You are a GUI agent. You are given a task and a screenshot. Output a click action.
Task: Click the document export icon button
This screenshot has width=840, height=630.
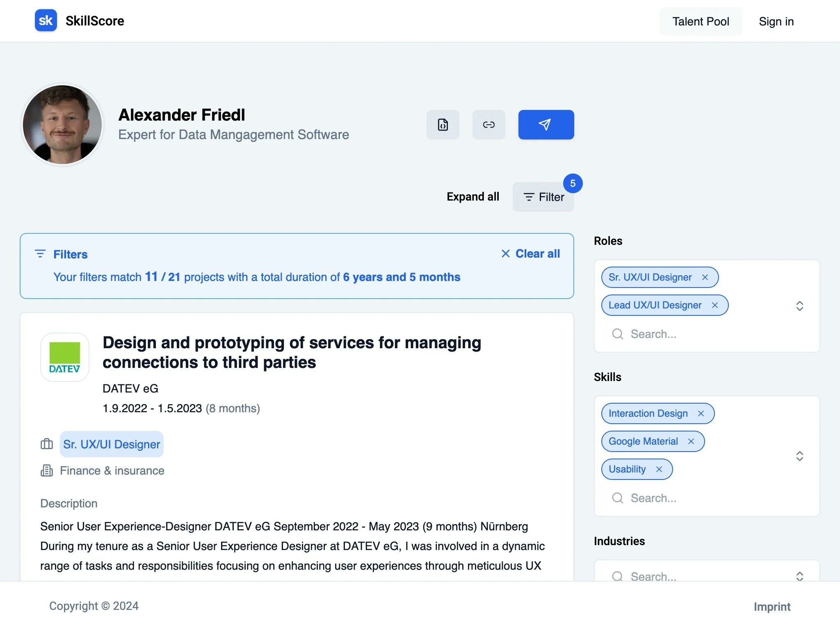pyautogui.click(x=443, y=125)
